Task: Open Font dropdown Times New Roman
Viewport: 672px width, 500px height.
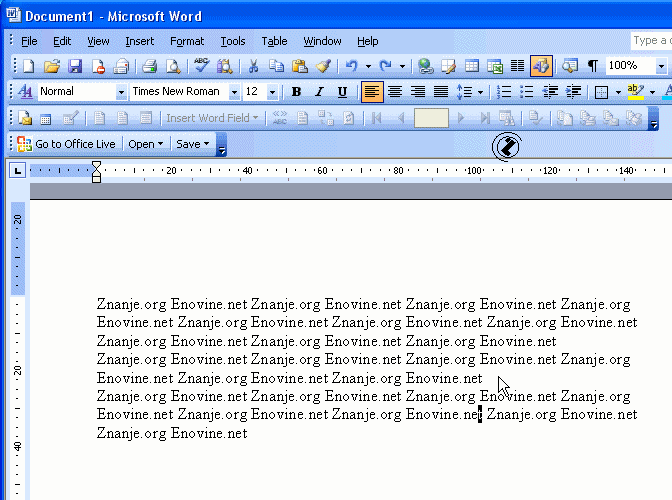Action: pyautogui.click(x=234, y=92)
